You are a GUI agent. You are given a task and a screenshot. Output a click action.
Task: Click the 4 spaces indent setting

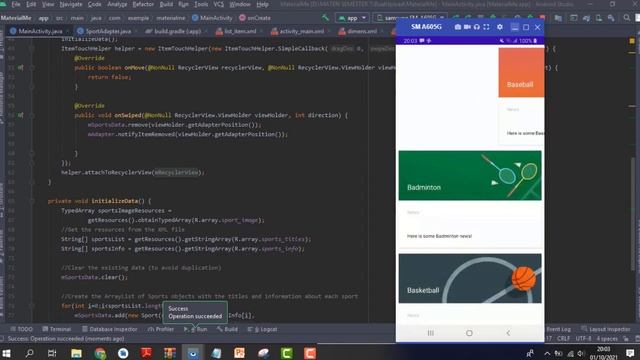[x=607, y=338]
